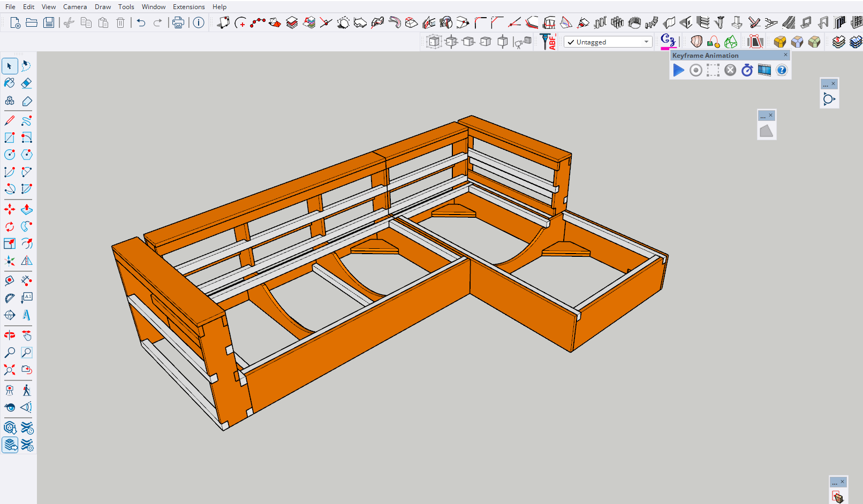863x504 pixels.
Task: Click the Print toolbar icon
Action: (x=178, y=22)
